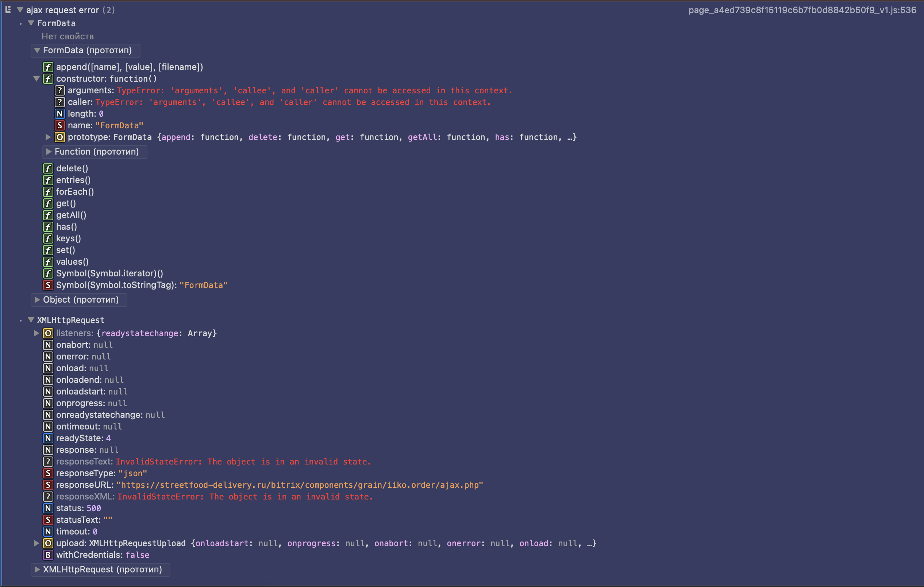Image resolution: width=924 pixels, height=587 pixels.
Task: Click the console log type icon at top left
Action: [8, 10]
